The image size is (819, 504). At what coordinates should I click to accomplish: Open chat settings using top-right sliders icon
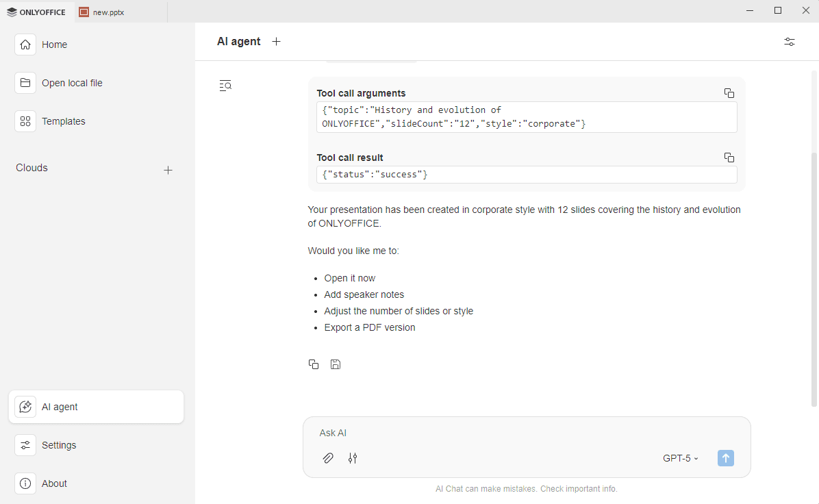(x=789, y=42)
